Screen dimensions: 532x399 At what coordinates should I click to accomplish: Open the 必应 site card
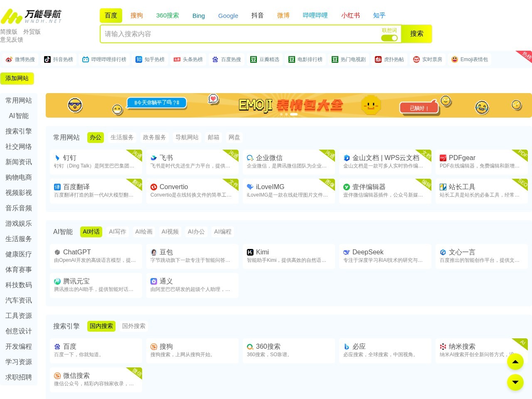[x=385, y=350]
